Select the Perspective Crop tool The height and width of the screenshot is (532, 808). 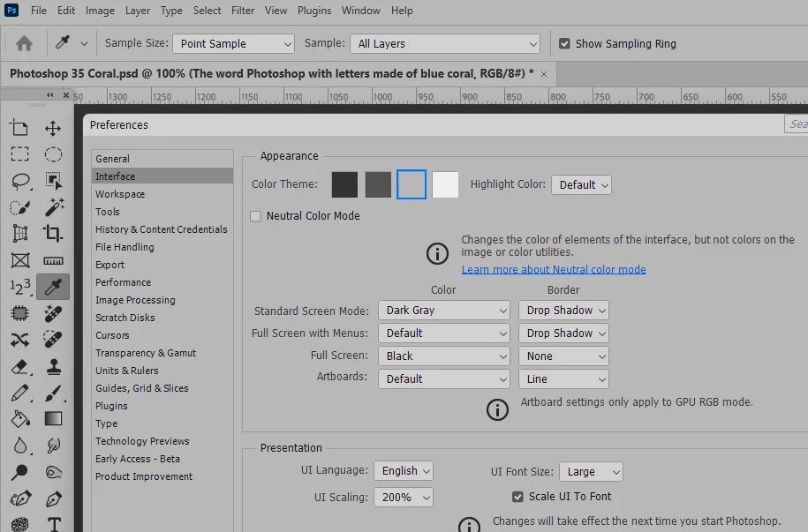pyautogui.click(x=20, y=233)
